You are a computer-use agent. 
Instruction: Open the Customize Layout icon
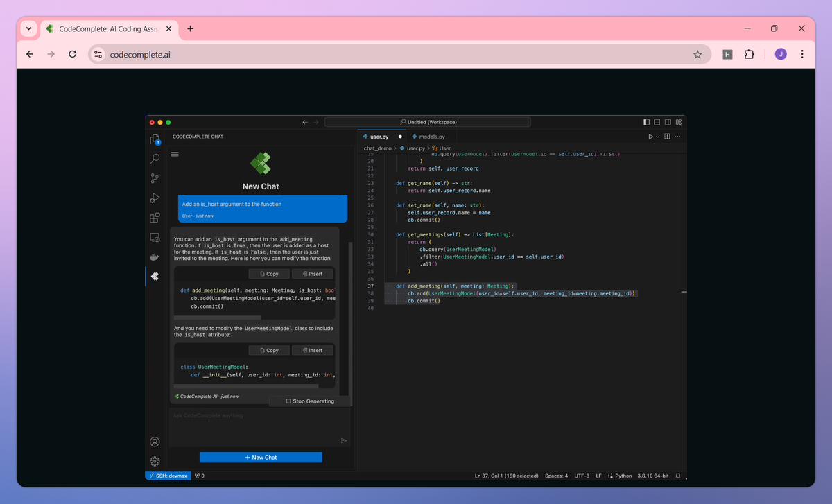pyautogui.click(x=678, y=122)
